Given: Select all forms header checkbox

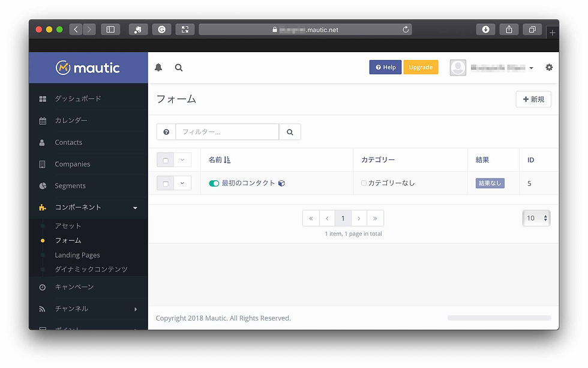Looking at the screenshot, I should click(166, 161).
